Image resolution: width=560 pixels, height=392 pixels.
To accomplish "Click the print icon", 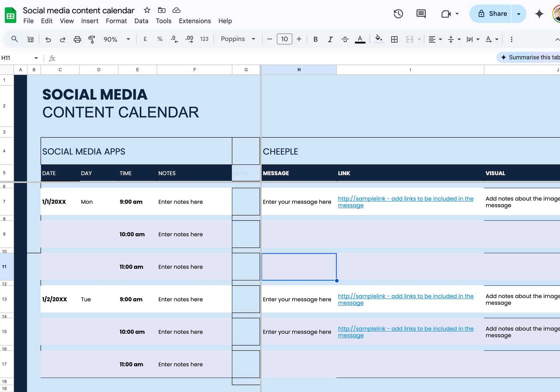I will pyautogui.click(x=77, y=39).
